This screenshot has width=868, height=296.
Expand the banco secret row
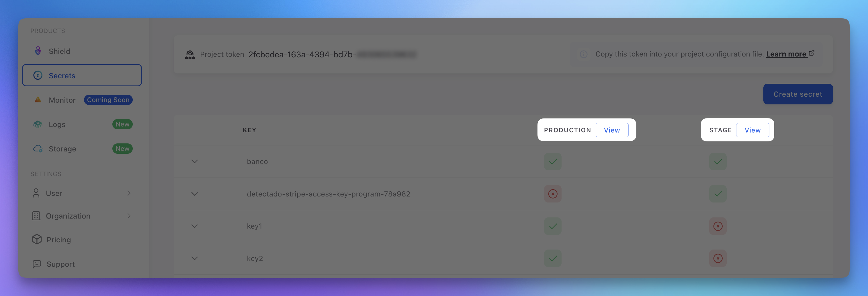194,161
